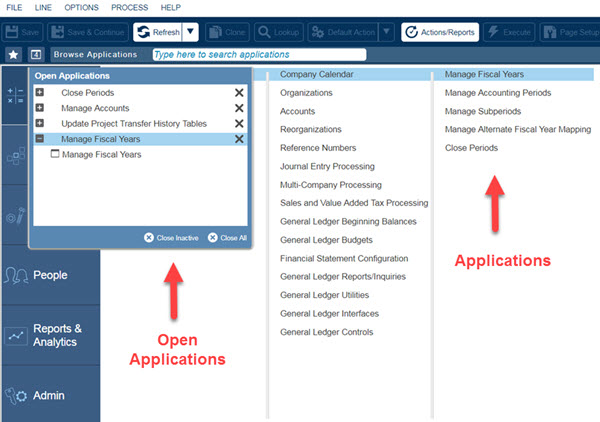Open the OPTIONS menu
Image resolution: width=600 pixels, height=422 pixels.
click(81, 8)
